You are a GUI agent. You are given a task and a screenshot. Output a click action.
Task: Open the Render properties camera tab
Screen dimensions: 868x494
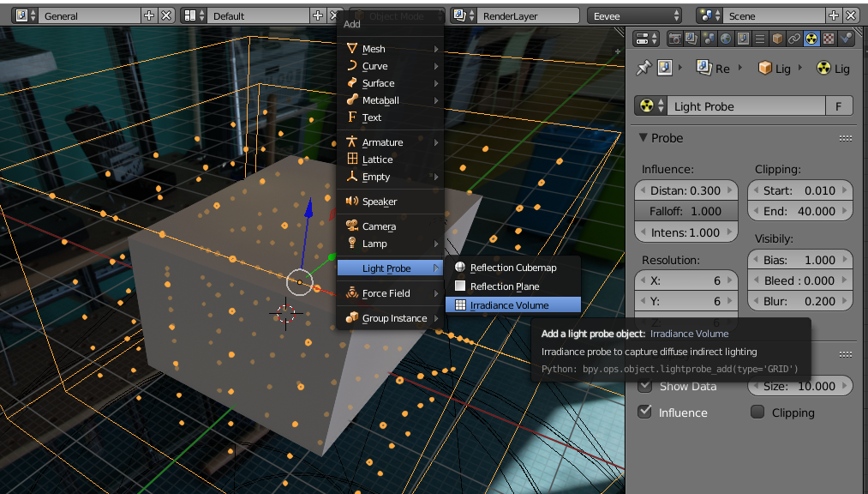(x=675, y=39)
